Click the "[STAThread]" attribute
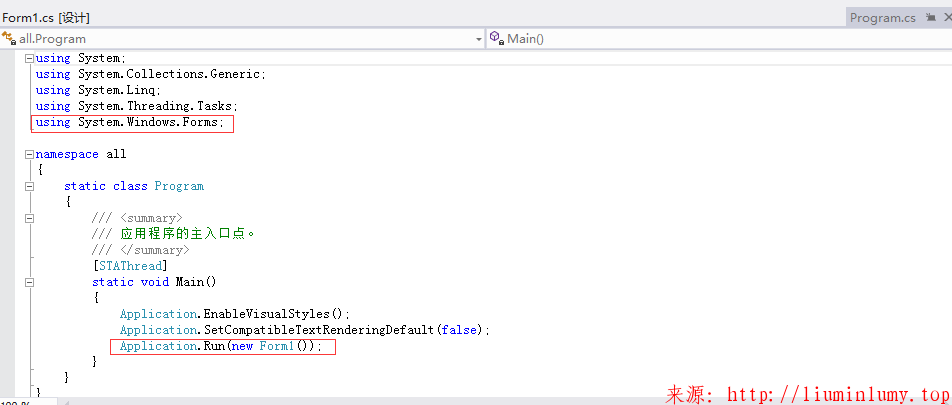This screenshot has height=405, width=952. 130,266
